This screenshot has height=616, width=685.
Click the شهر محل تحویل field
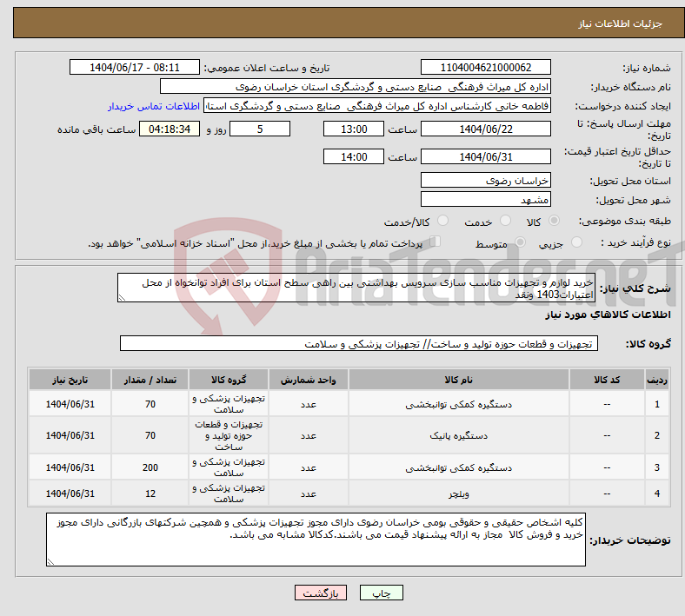pos(485,199)
